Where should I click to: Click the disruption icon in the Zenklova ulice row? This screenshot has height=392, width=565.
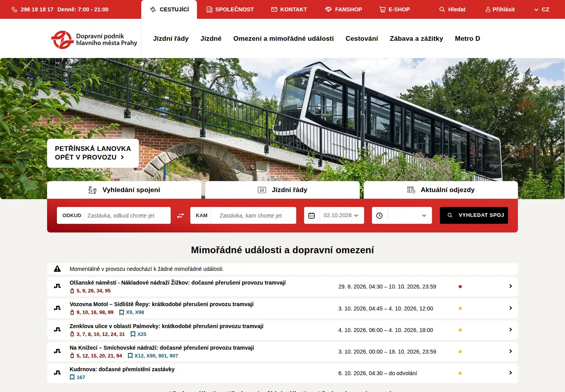tap(57, 330)
